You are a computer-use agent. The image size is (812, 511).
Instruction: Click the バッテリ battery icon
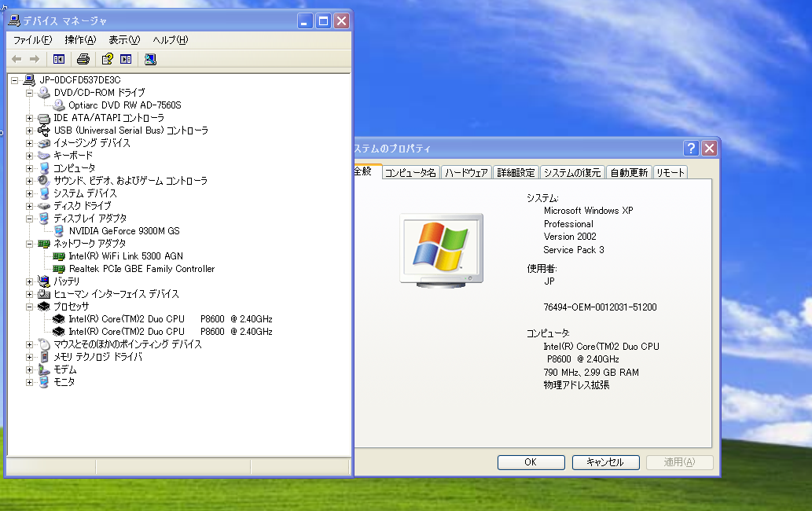click(x=44, y=281)
